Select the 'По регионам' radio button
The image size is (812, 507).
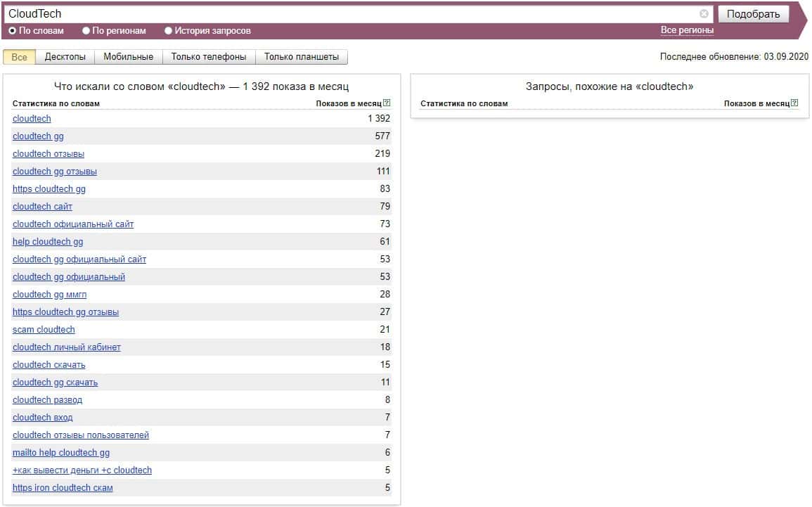86,31
